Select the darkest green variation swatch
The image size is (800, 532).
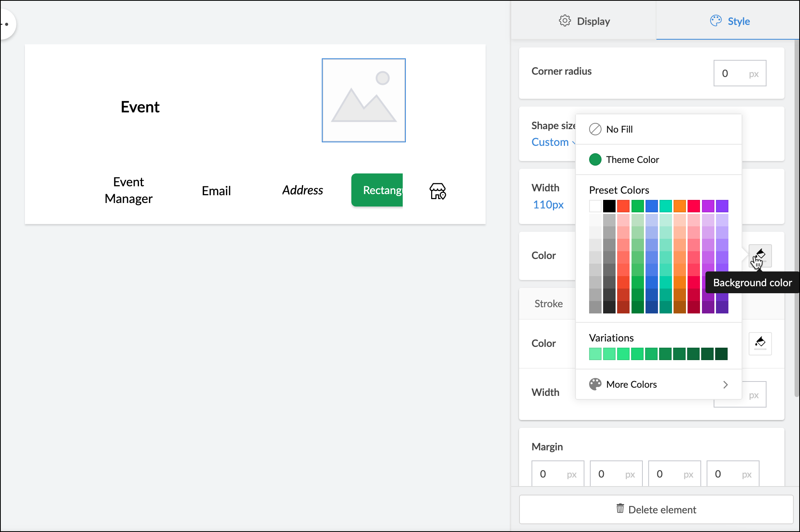[x=721, y=354]
